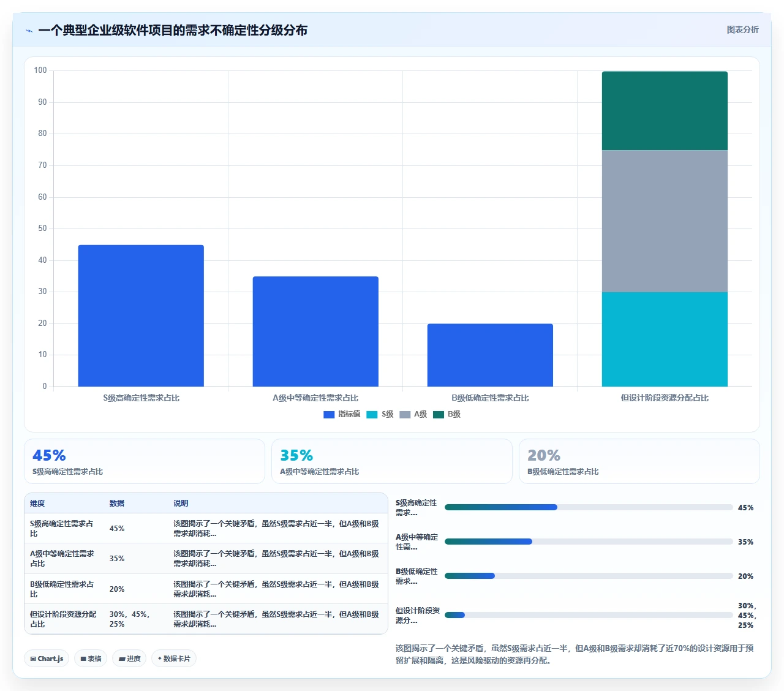Click the grey A级 stacked segment
Viewport: 784px width, 691px height.
tap(665, 221)
